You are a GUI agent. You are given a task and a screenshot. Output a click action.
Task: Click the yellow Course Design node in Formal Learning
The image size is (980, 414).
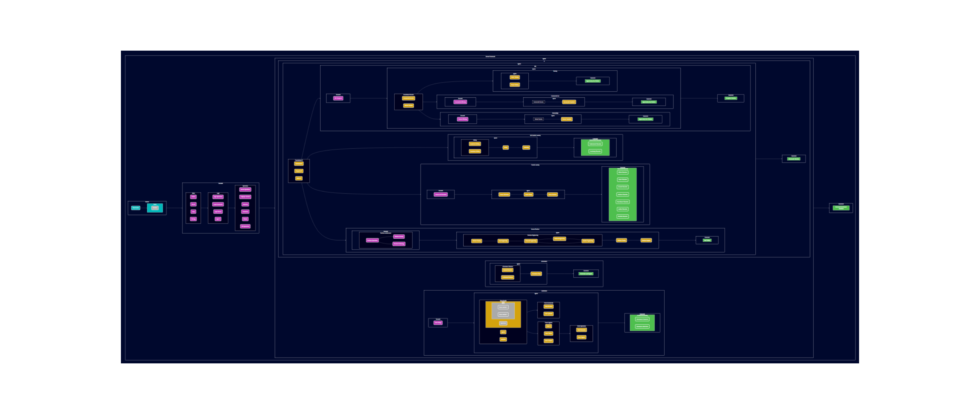click(x=529, y=195)
